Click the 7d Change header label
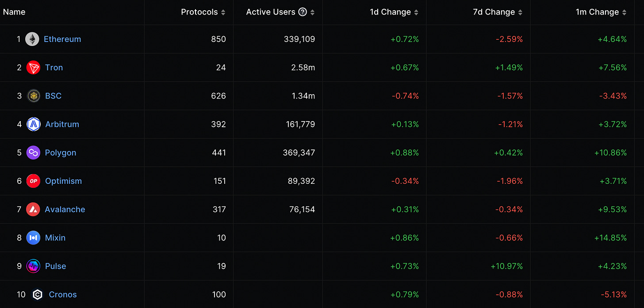 tap(494, 12)
